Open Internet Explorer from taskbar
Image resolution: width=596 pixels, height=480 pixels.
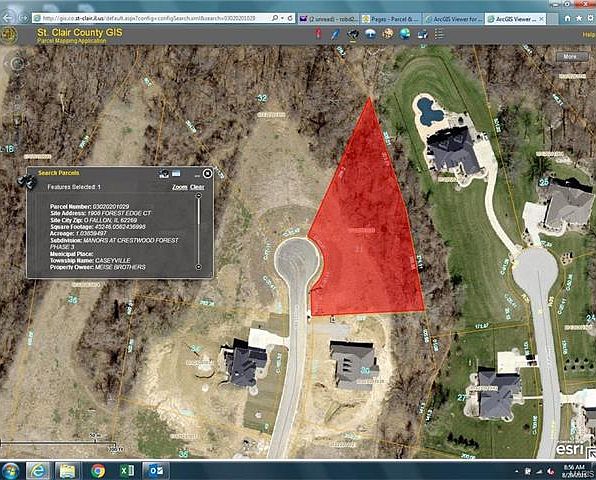click(38, 471)
